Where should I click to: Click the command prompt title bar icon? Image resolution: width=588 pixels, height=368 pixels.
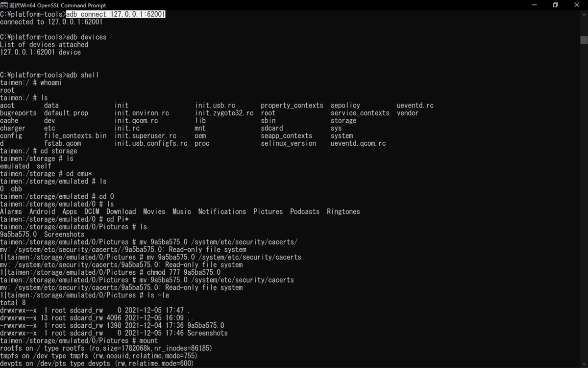tap(4, 5)
